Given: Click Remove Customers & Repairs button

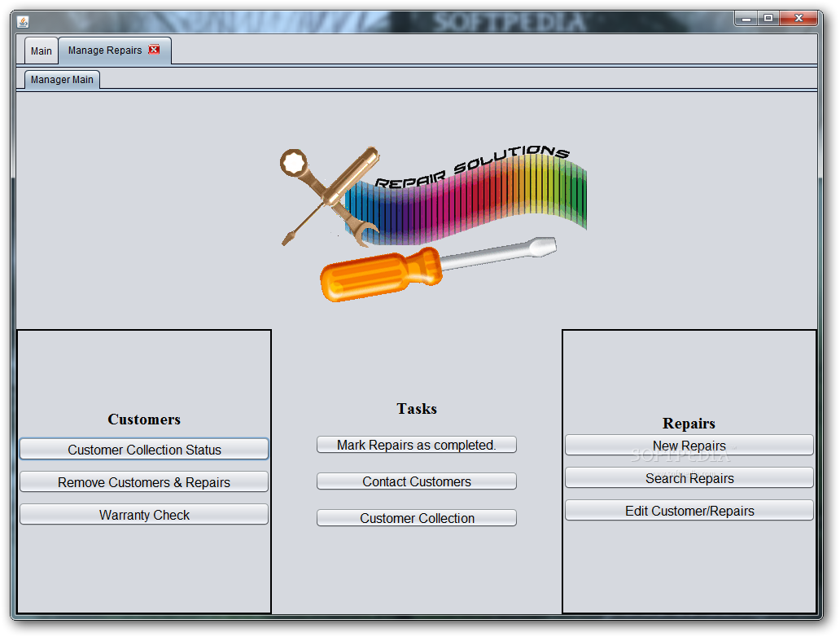Looking at the screenshot, I should tap(144, 482).
